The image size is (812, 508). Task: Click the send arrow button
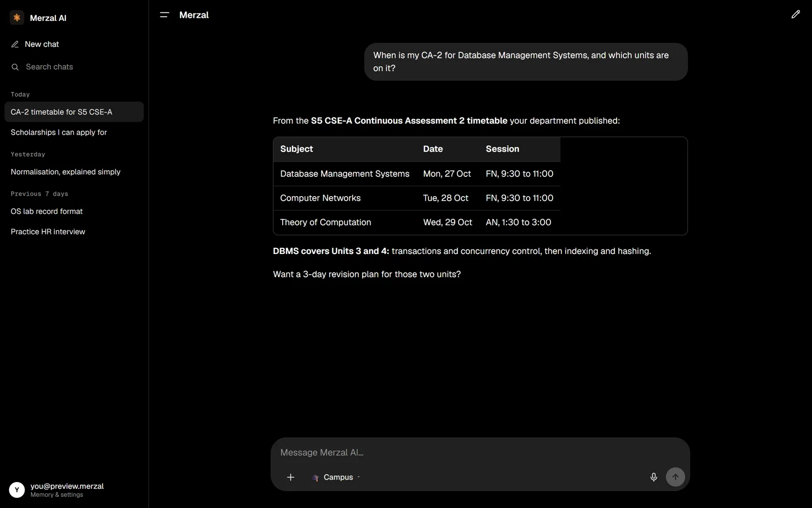tap(675, 477)
